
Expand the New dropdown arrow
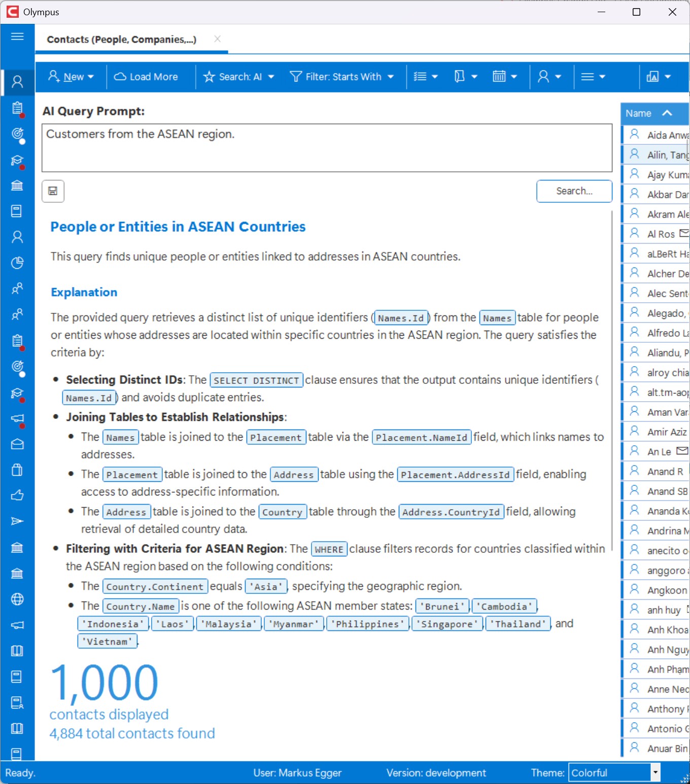pos(91,77)
